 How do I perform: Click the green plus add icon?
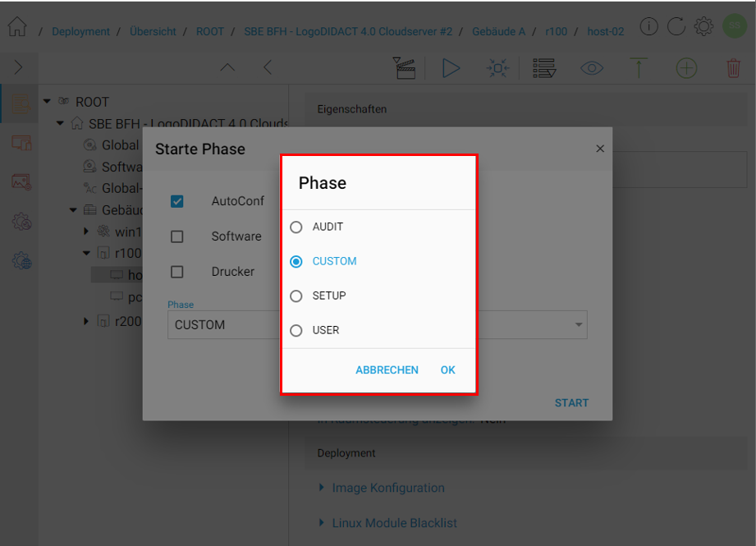tap(686, 68)
